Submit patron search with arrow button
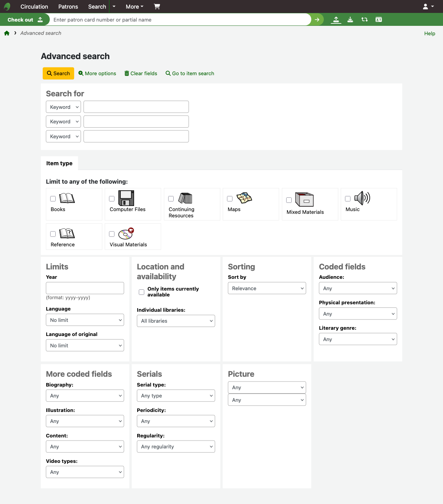 coord(317,20)
